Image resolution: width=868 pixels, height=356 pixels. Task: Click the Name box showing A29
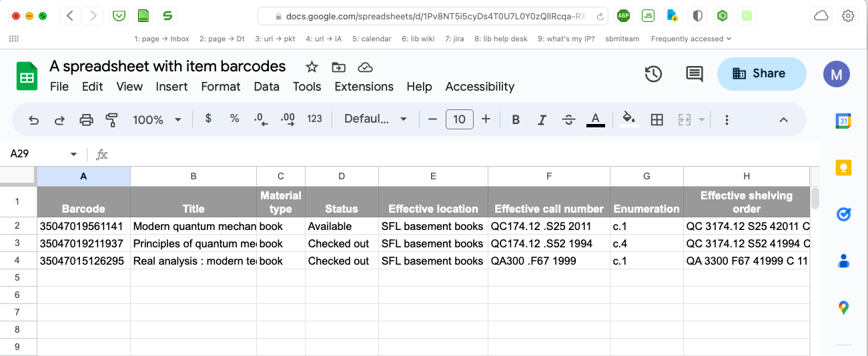pos(37,154)
